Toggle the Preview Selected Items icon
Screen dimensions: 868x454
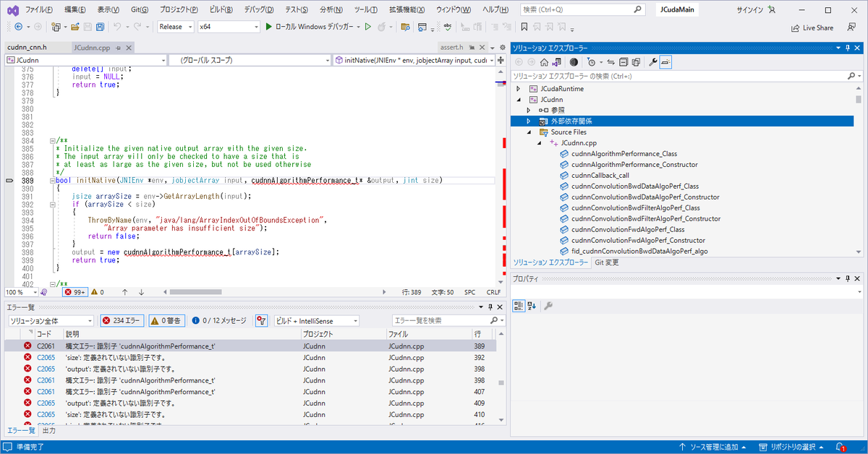[665, 62]
